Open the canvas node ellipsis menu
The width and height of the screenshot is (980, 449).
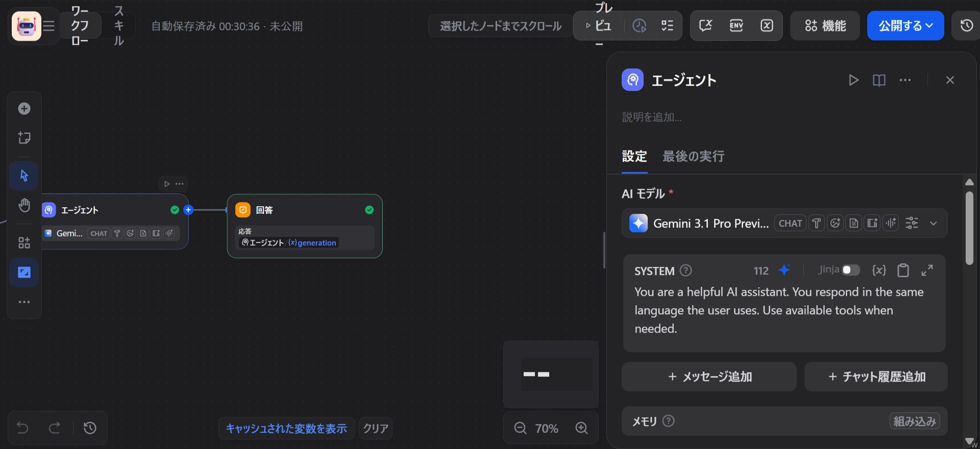click(x=180, y=184)
